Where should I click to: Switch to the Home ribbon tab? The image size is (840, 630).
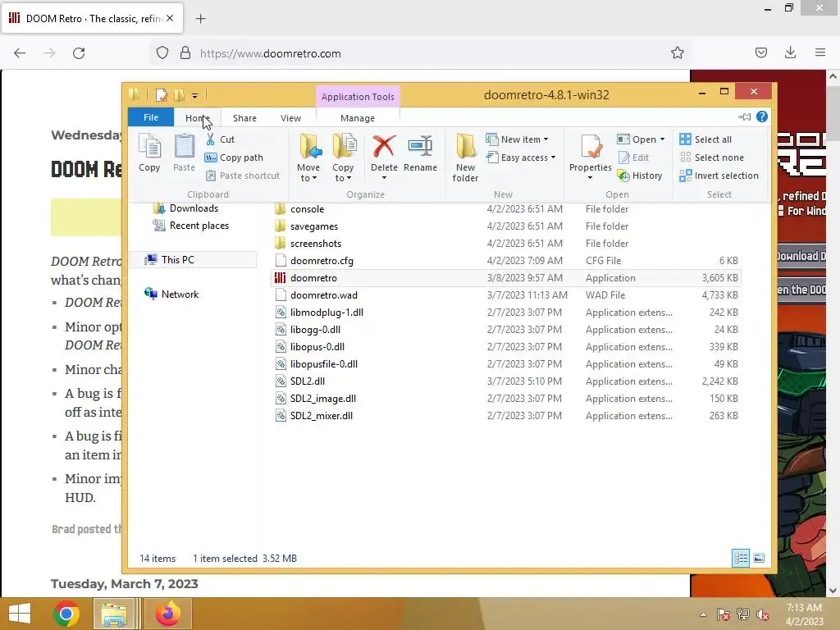coord(197,118)
